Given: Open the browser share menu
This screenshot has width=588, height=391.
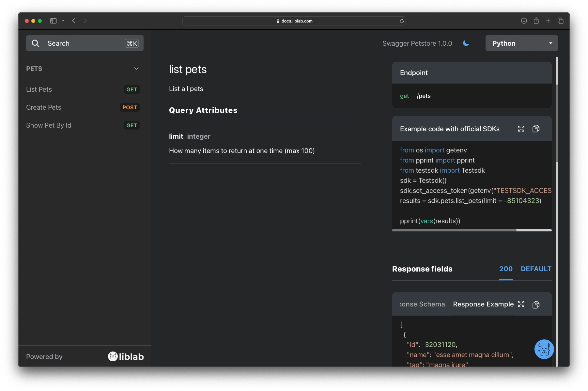Looking at the screenshot, I should point(536,21).
